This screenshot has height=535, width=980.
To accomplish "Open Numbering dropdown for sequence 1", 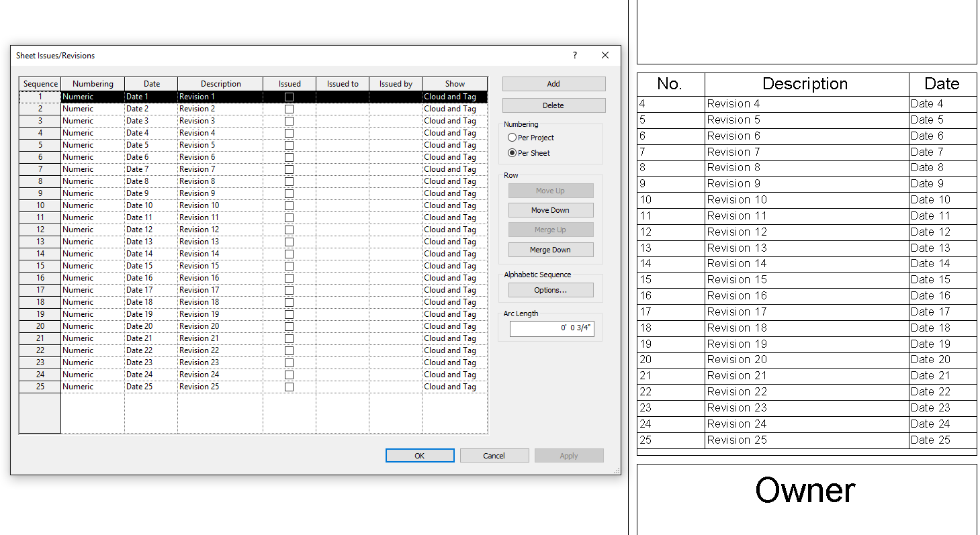I will (93, 97).
